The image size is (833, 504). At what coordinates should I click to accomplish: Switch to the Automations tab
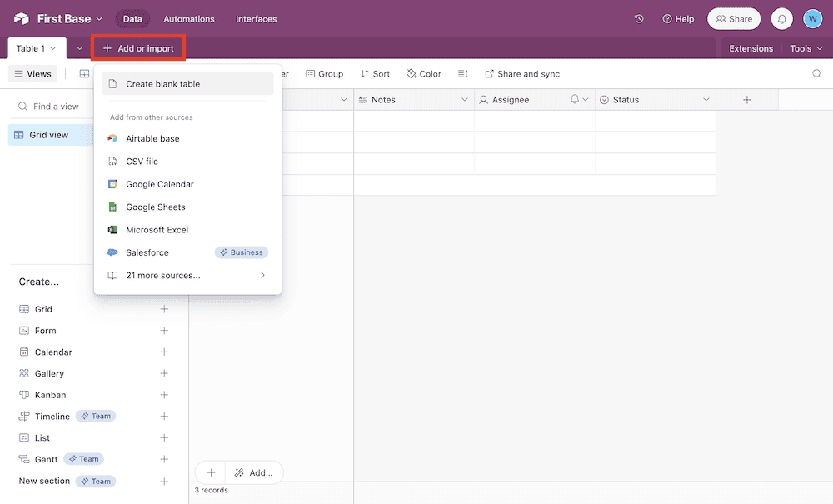(189, 19)
